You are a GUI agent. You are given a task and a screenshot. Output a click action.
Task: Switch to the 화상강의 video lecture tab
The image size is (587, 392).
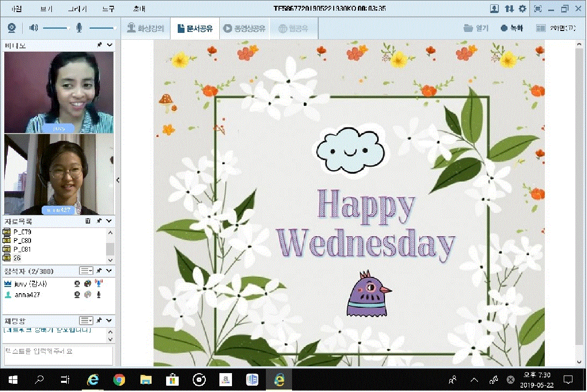coord(145,29)
